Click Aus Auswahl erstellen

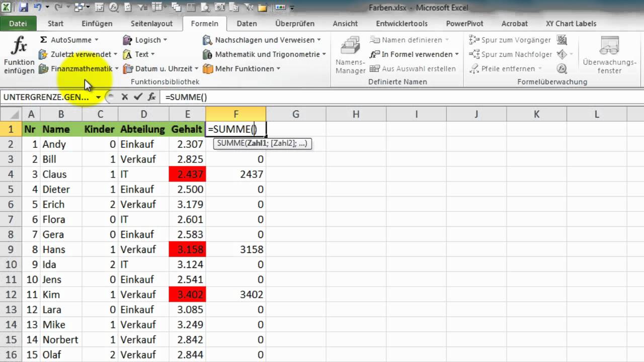(x=413, y=69)
